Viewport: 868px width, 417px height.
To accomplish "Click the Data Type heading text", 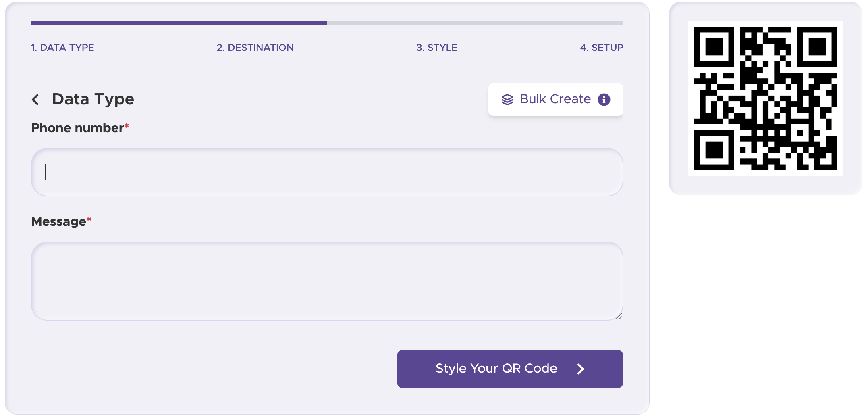I will tap(93, 99).
